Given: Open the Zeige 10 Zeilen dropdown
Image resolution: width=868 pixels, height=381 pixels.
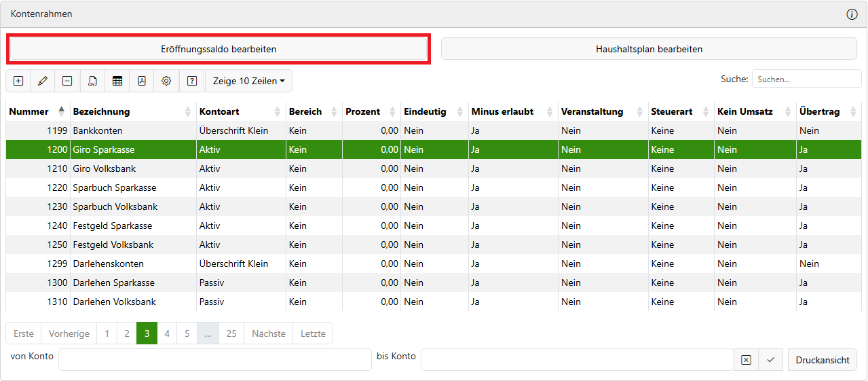Looking at the screenshot, I should coord(248,81).
